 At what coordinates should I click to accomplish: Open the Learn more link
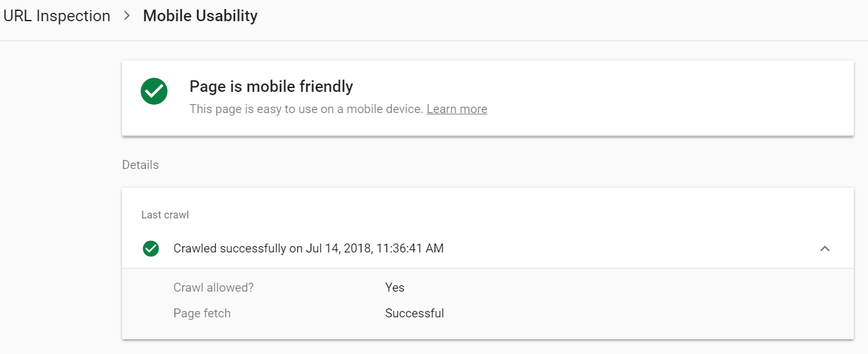pyautogui.click(x=456, y=109)
